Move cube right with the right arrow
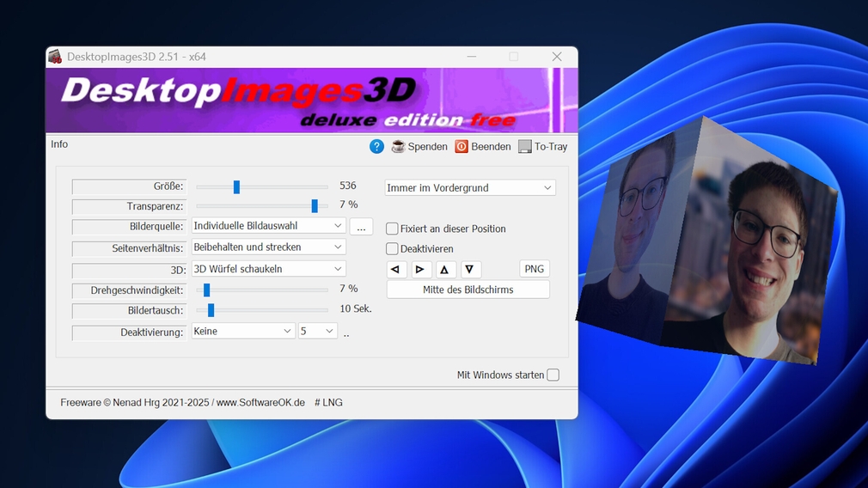Image resolution: width=868 pixels, height=488 pixels. pyautogui.click(x=420, y=270)
